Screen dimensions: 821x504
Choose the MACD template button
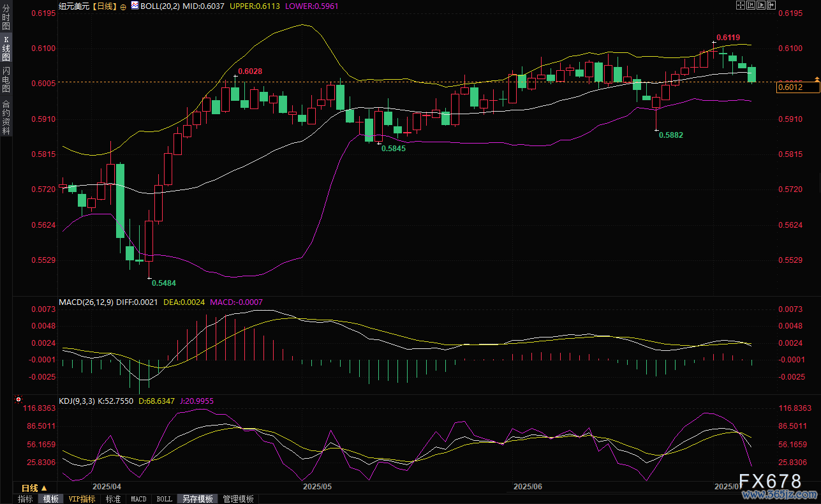(x=138, y=499)
